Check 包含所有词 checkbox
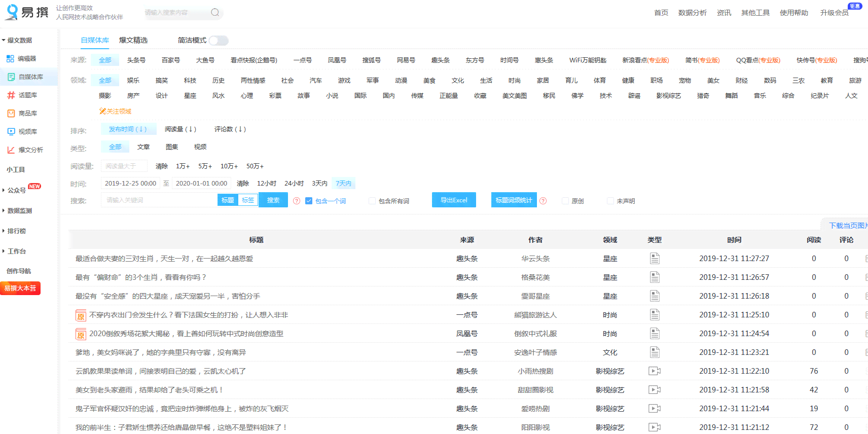Screen dimensions: 868x434 click(372, 201)
